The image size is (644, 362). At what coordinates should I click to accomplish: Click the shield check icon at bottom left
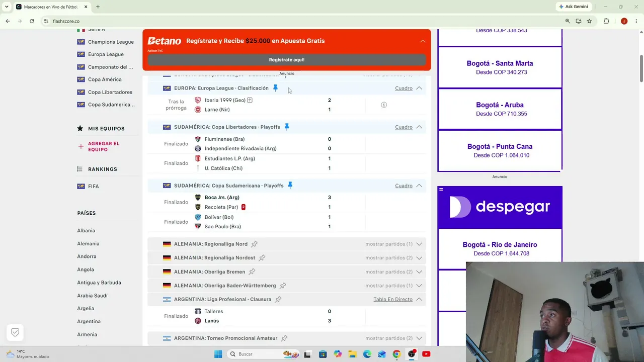15,332
